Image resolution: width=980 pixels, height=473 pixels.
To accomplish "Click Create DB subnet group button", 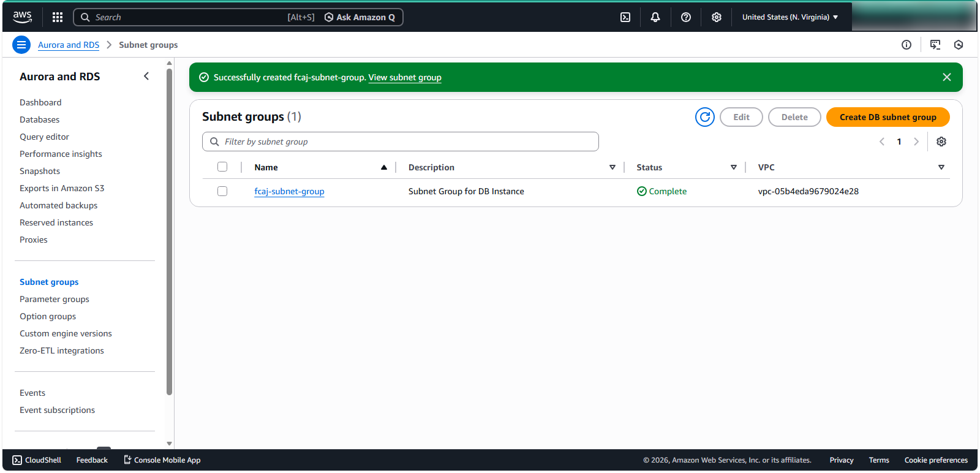I will tap(888, 117).
